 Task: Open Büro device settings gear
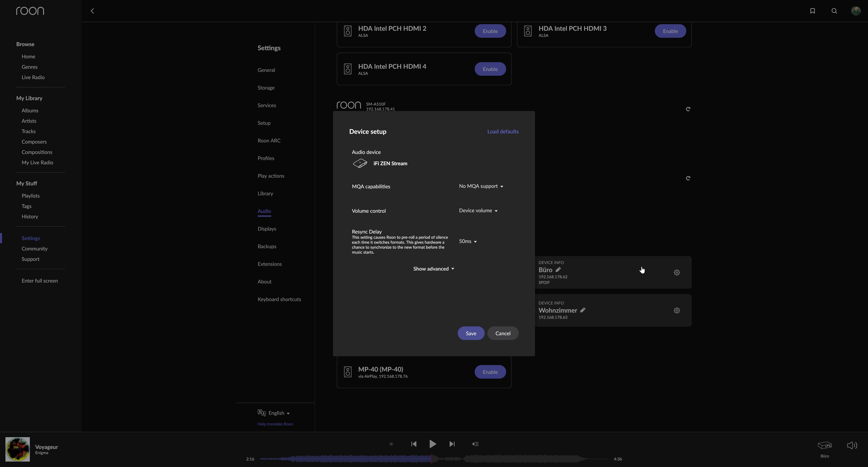click(677, 273)
